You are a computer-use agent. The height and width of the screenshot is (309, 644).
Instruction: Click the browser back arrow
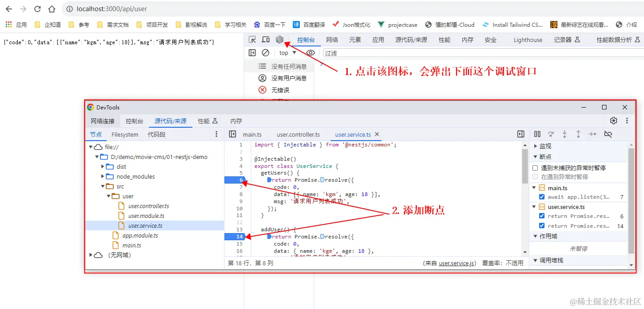[9, 9]
